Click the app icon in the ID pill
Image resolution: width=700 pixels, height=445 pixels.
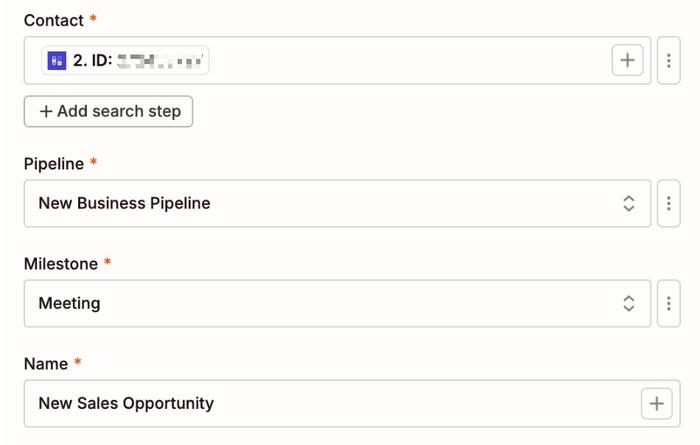(57, 61)
